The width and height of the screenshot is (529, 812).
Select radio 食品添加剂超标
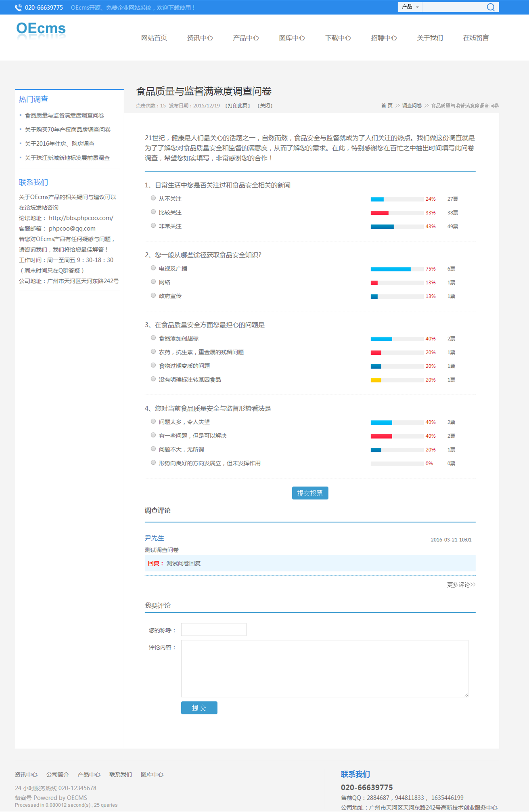(153, 338)
